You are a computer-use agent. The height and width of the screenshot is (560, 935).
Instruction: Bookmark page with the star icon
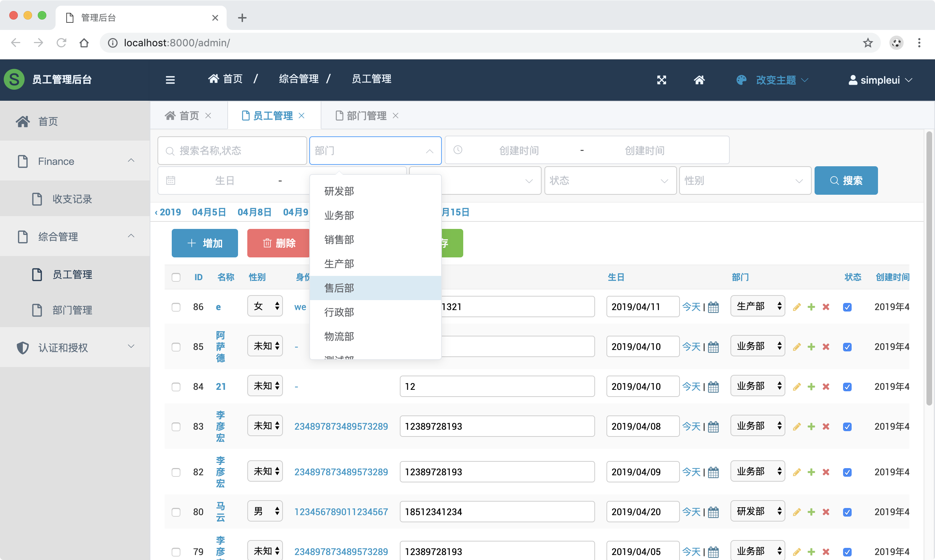[868, 43]
